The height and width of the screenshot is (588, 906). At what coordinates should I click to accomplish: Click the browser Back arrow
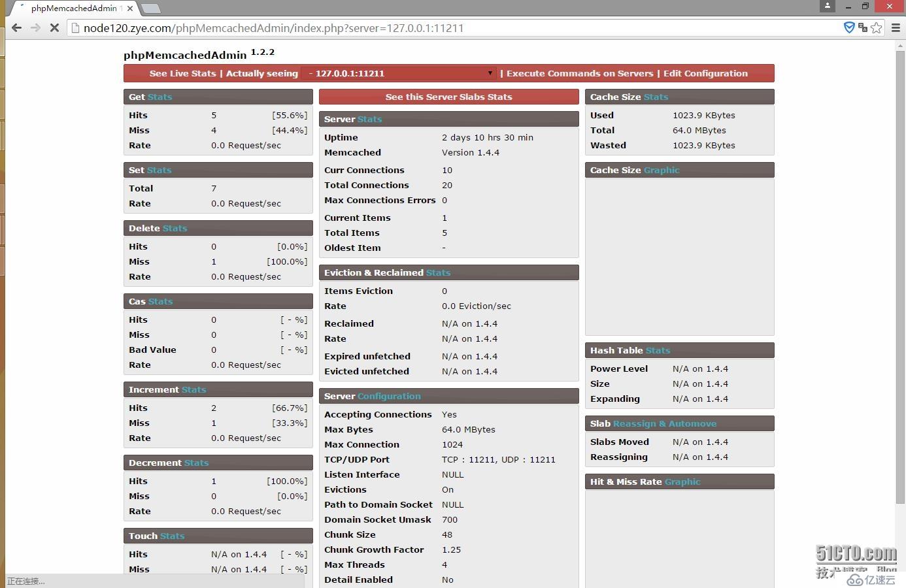pos(17,28)
